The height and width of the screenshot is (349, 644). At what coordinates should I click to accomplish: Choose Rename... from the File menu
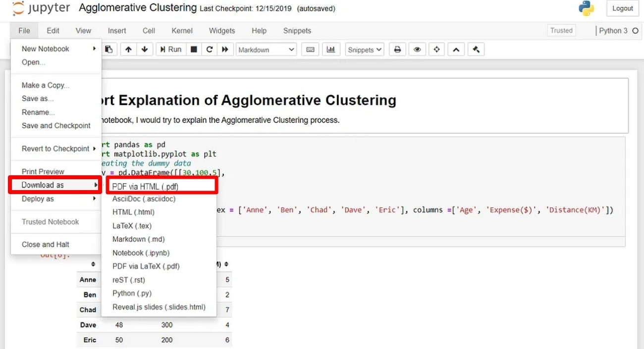(56, 112)
